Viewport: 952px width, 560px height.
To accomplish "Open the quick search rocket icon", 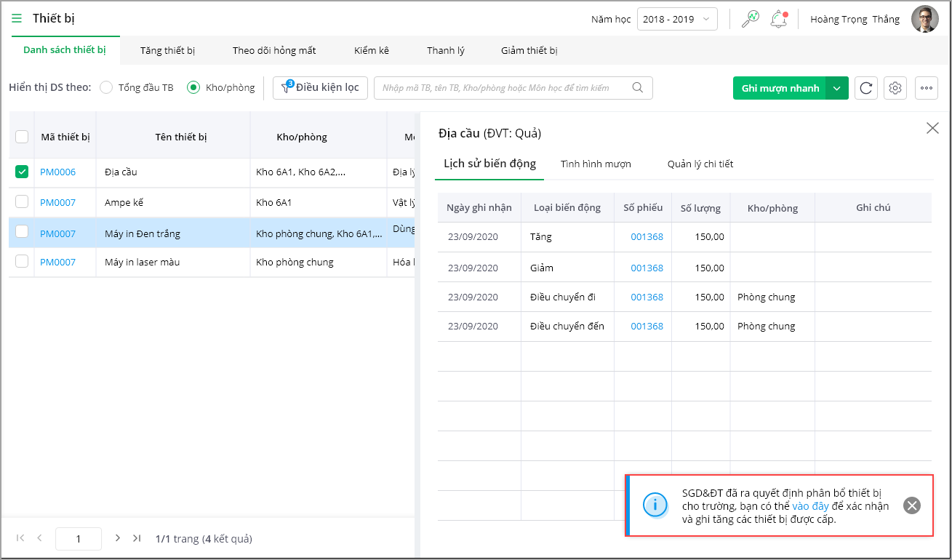I will [750, 20].
